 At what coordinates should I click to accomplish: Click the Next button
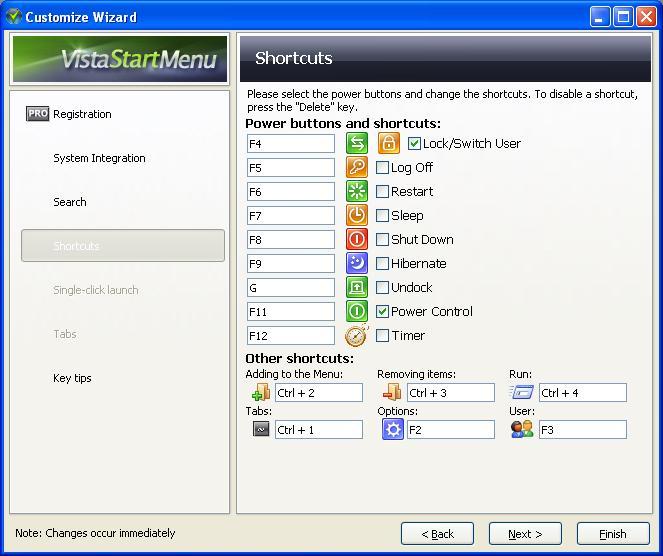(525, 534)
